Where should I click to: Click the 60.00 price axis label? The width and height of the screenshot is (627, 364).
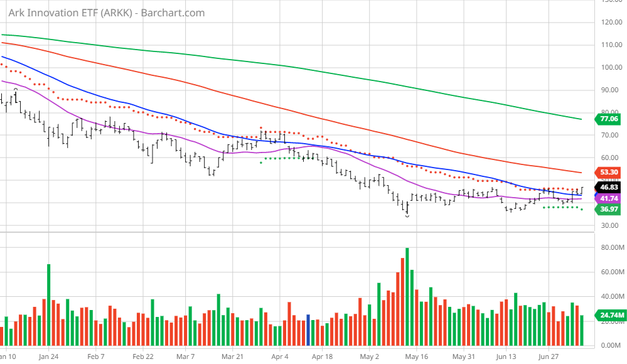click(x=611, y=158)
